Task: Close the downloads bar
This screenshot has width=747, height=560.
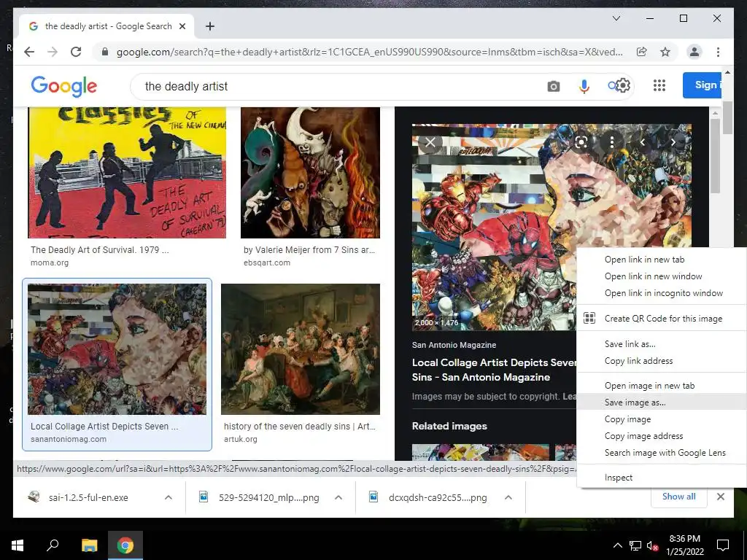Action: [720, 497]
